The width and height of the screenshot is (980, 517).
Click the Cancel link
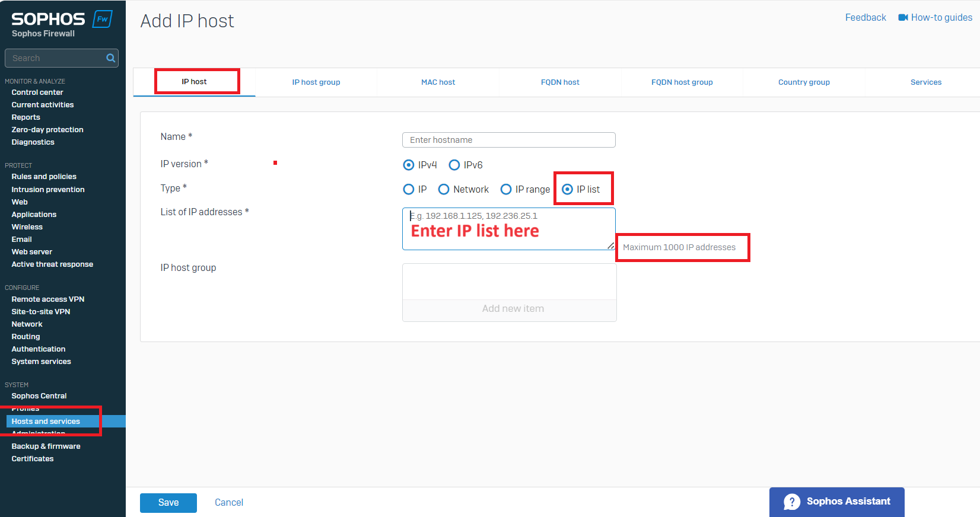pos(229,503)
